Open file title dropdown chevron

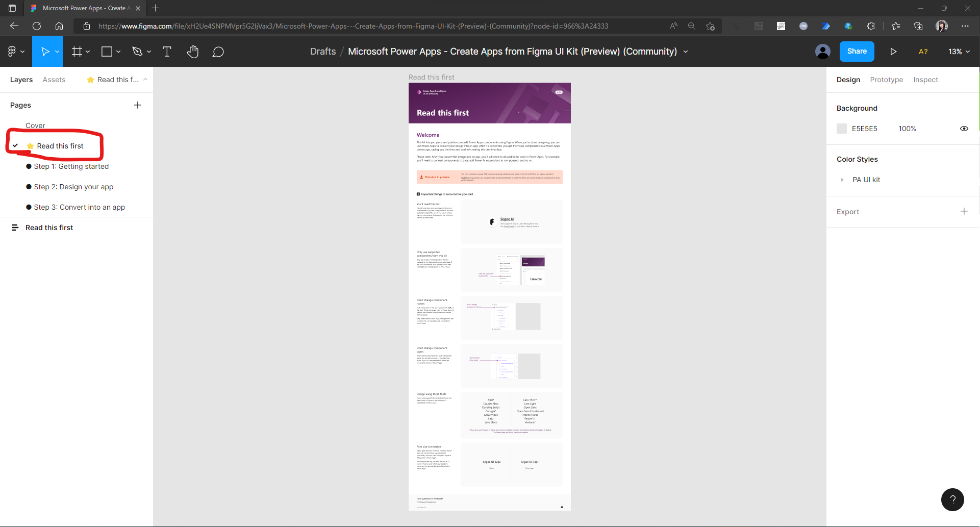(x=686, y=52)
